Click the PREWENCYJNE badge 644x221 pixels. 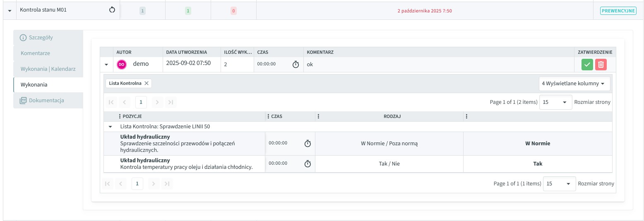[x=618, y=11]
